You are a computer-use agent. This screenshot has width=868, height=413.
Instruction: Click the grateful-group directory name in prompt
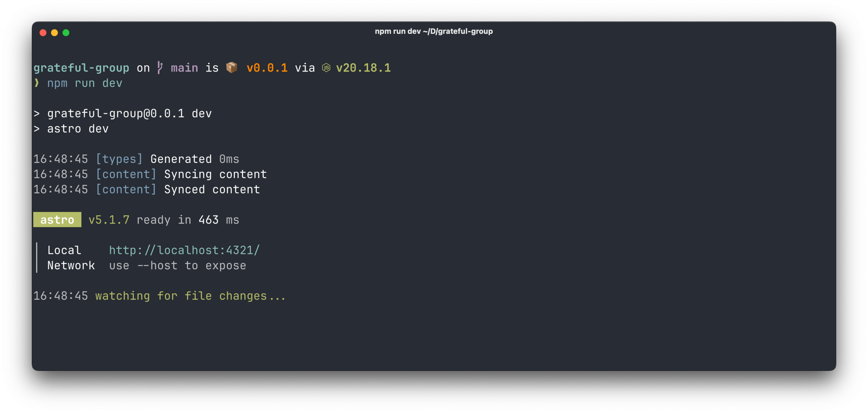coord(81,68)
